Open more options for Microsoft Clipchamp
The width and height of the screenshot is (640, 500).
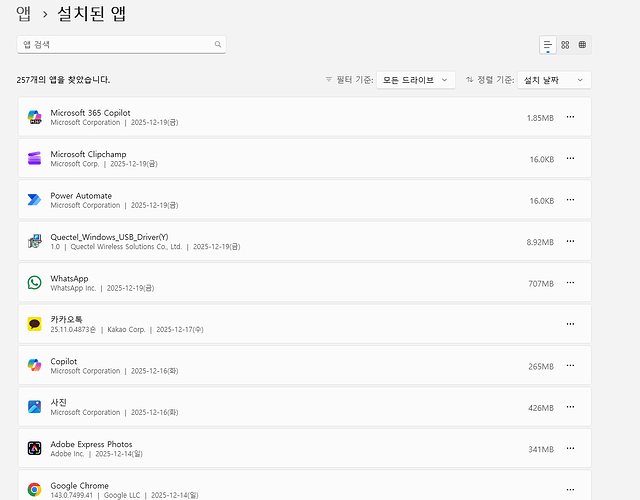point(570,158)
